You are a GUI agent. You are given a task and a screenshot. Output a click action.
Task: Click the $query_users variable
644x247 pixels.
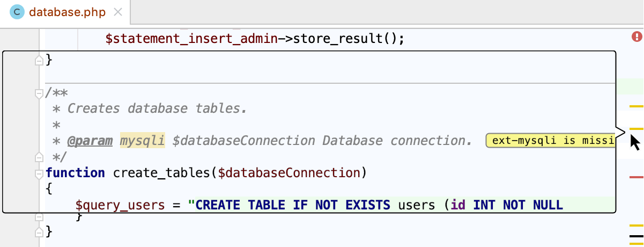[120, 205]
